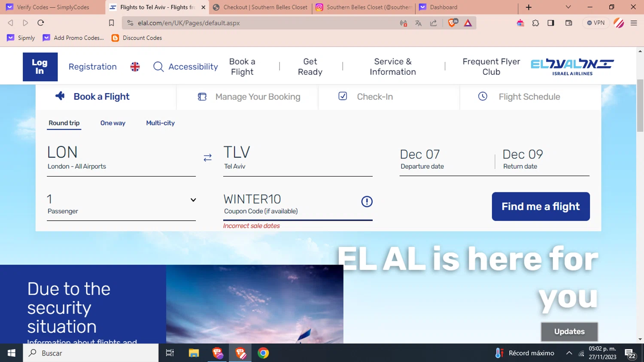Click the Updates button

(569, 332)
